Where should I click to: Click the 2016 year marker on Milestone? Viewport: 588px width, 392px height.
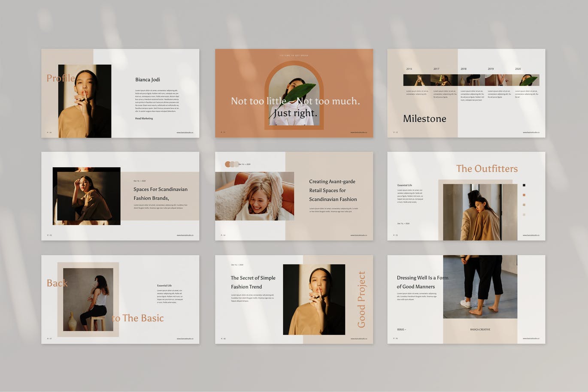click(x=409, y=69)
